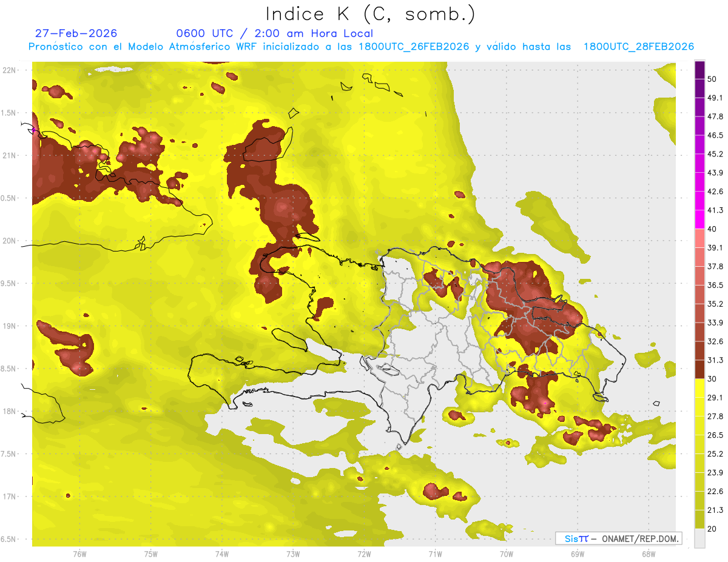Click the "39.1" colorbar value
Viewport: 728px width, 562px height.
coord(715,247)
